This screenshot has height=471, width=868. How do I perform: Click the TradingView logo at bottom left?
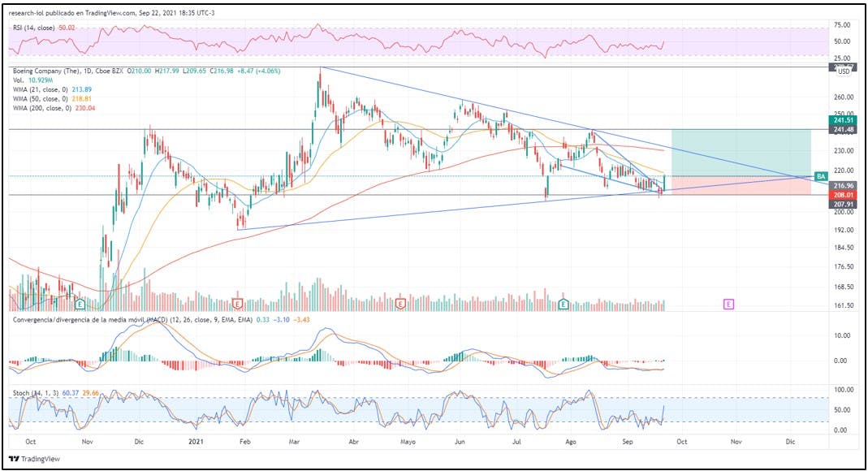(35, 459)
